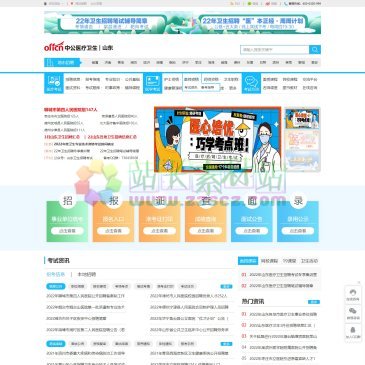Click the 查 circle on the orange card
The image size is (365, 365).
(x=206, y=201)
